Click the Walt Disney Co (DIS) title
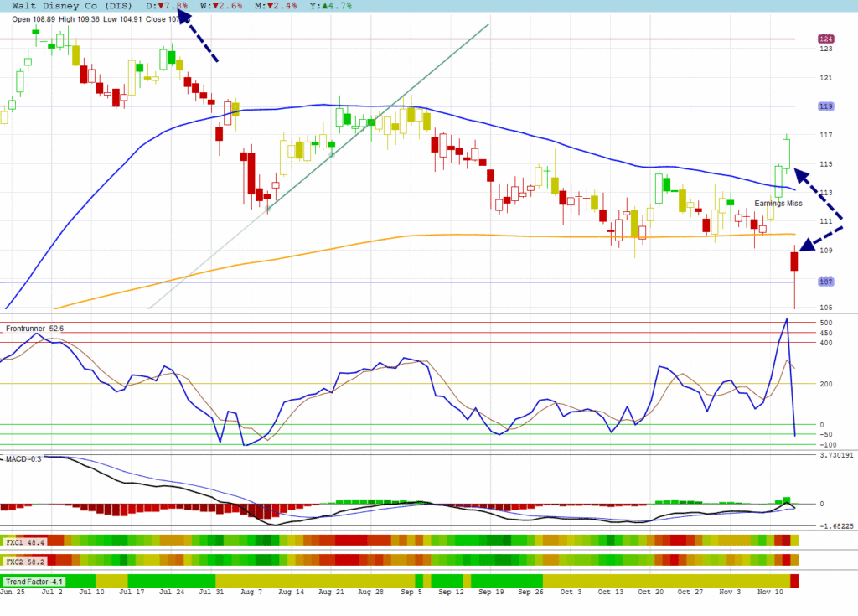Viewport: 858px width, 616px height. [x=72, y=6]
